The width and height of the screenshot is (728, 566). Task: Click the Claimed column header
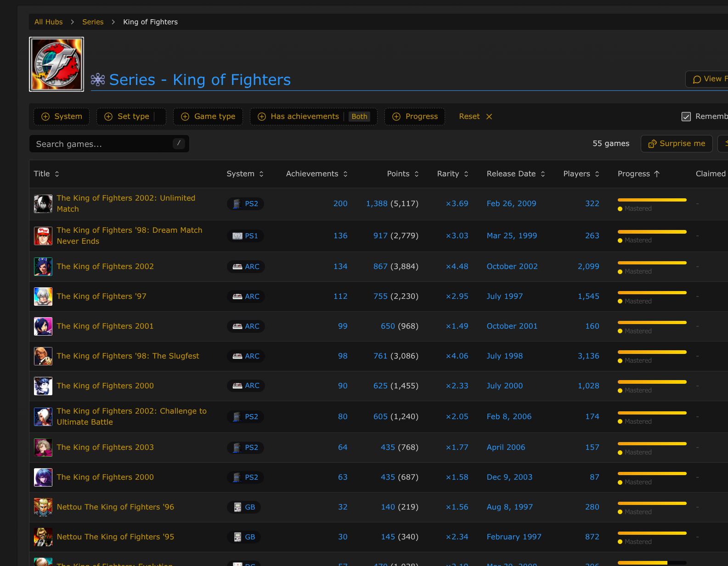point(711,174)
